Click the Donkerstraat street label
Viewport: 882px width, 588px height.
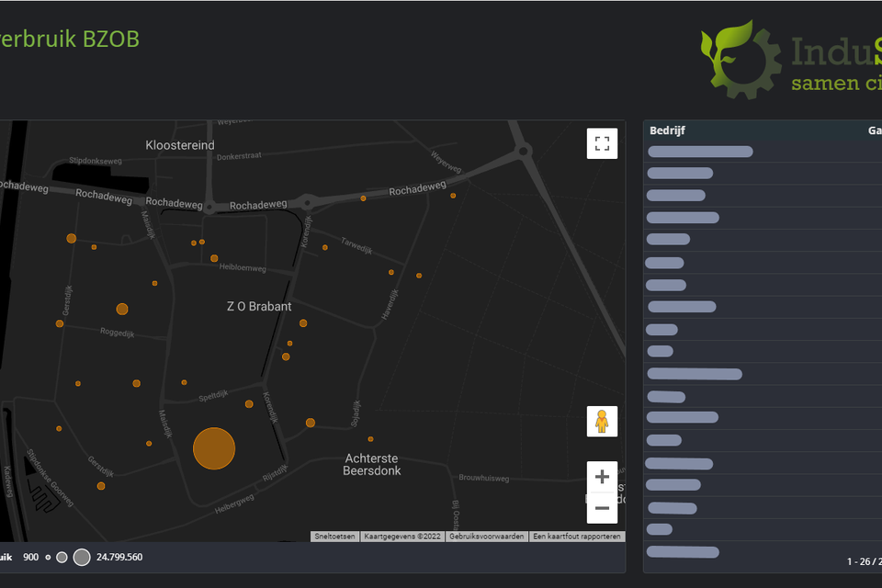tap(239, 156)
